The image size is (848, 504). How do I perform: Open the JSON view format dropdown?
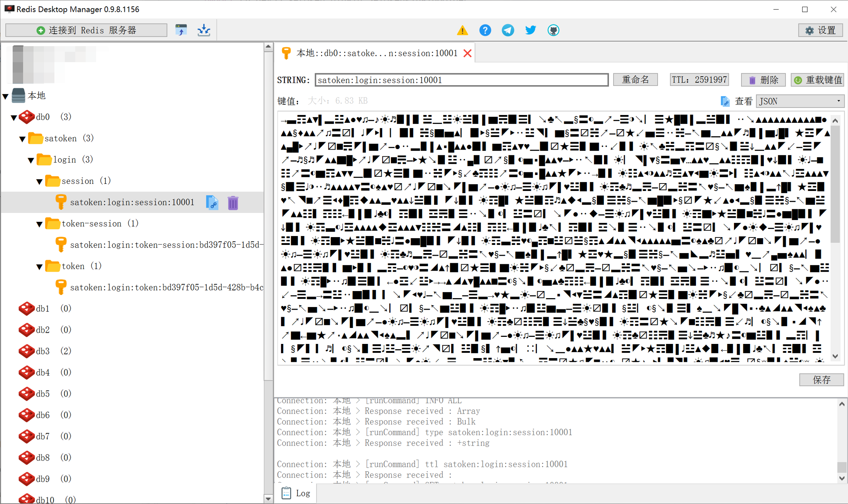click(x=800, y=101)
